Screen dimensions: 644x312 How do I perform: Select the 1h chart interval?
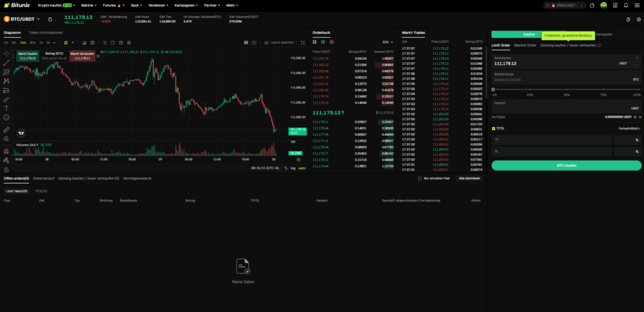41,42
